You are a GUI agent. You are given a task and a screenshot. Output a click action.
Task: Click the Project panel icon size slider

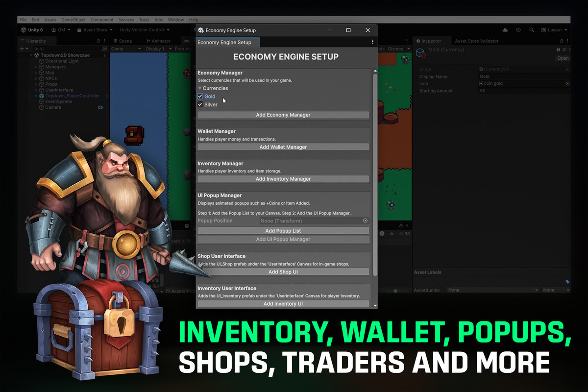click(395, 291)
